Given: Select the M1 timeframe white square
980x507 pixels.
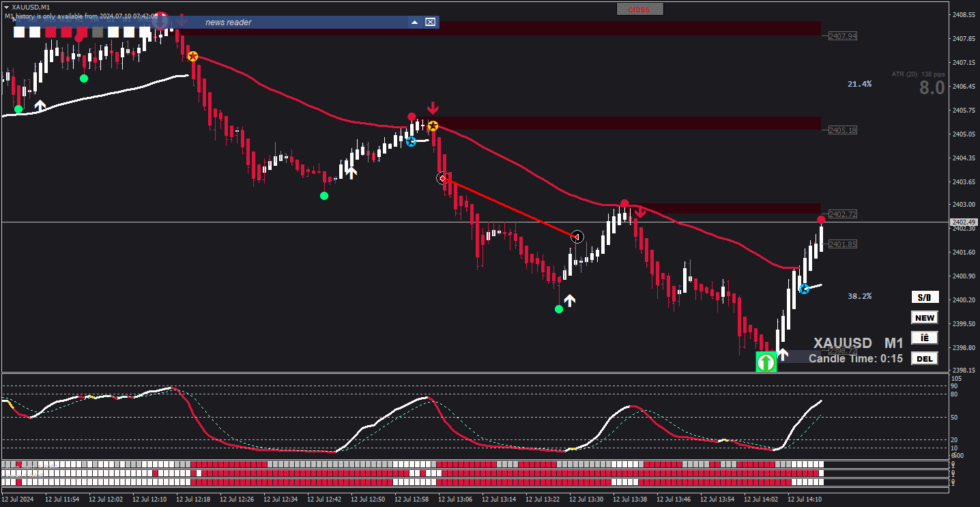Looking at the screenshot, I should pyautogui.click(x=19, y=32).
